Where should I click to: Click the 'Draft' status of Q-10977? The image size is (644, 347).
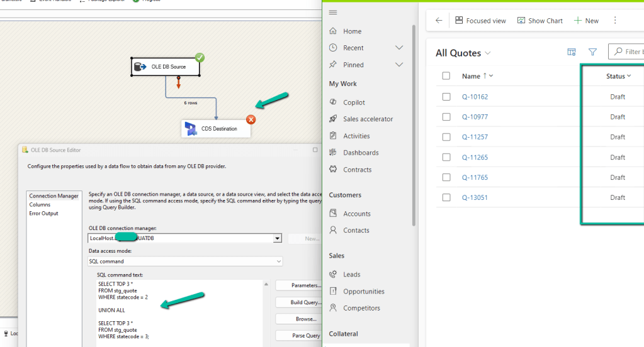coord(618,117)
